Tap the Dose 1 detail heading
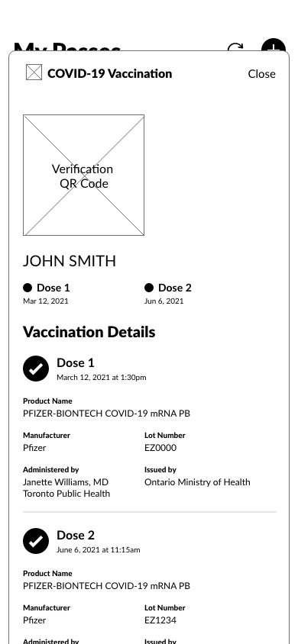The height and width of the screenshot is (644, 298). 76,362
